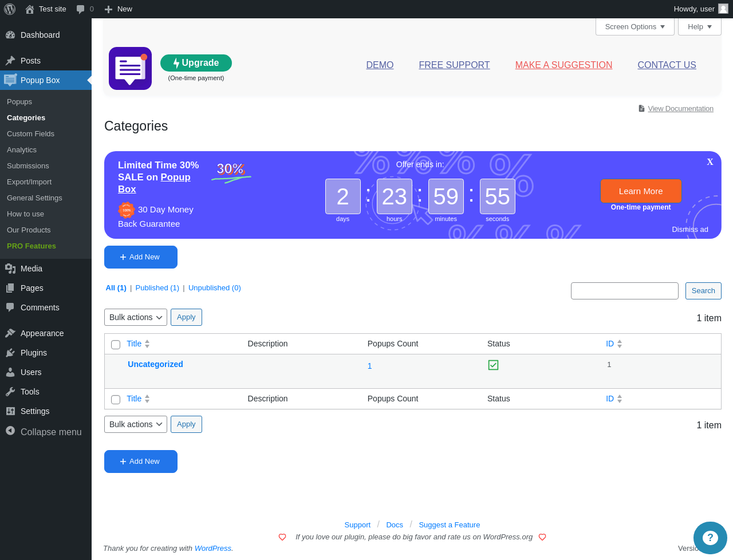Tick the select-all checkbox in table header
This screenshot has height=560, width=733.
coord(116,345)
